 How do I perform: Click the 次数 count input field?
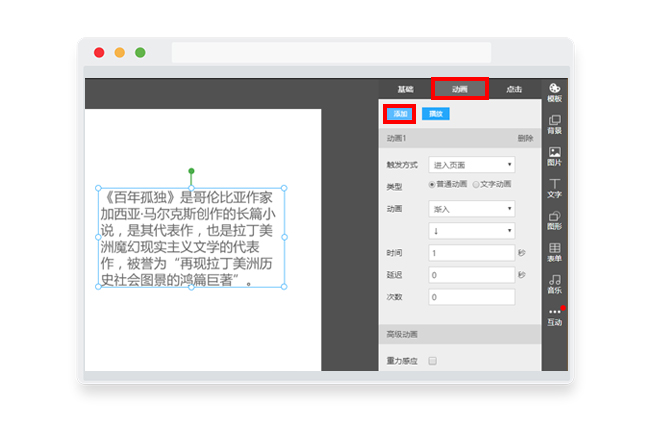click(471, 297)
